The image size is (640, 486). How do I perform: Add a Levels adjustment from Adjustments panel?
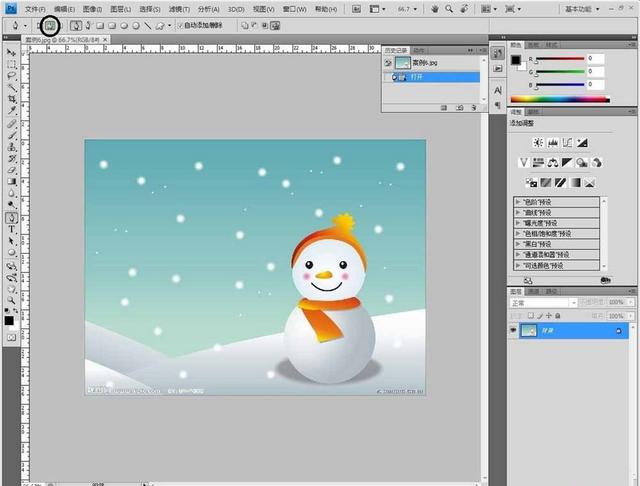click(x=553, y=143)
